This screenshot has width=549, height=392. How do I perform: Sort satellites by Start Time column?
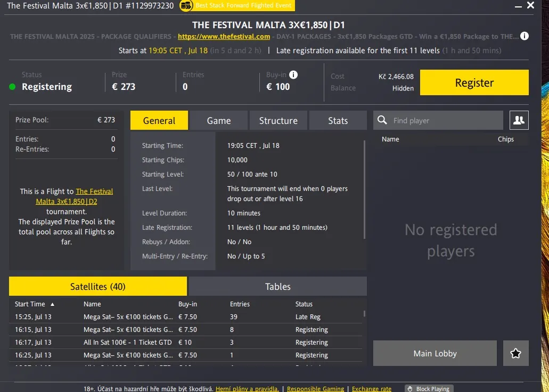click(x=32, y=304)
